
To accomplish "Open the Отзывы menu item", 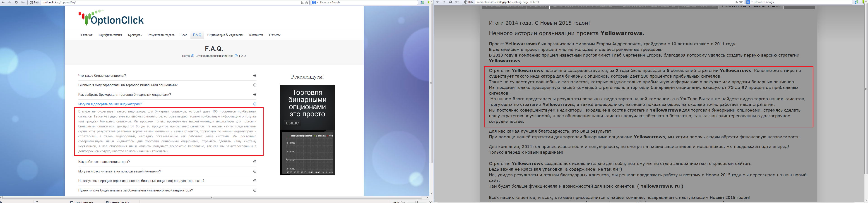I will point(275,35).
